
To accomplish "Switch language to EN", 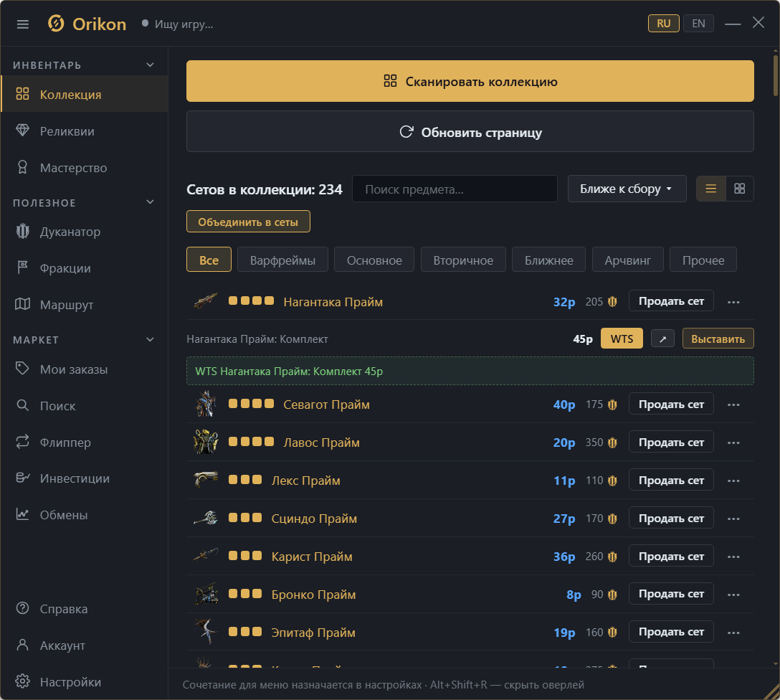I will pos(698,24).
